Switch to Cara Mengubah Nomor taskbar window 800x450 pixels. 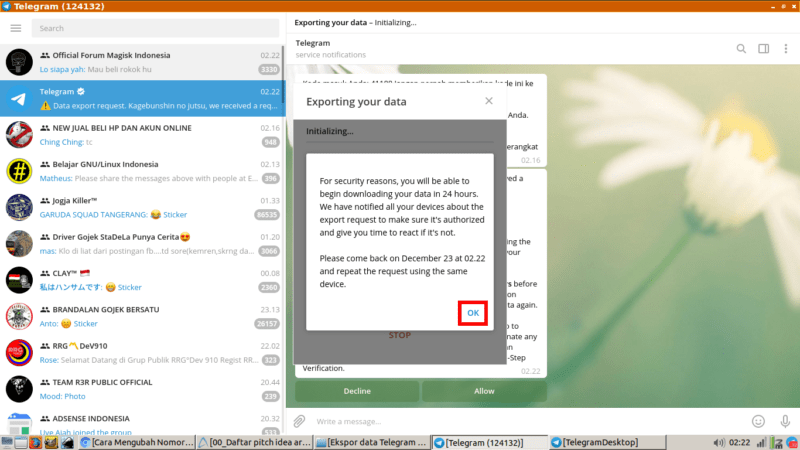[137, 442]
